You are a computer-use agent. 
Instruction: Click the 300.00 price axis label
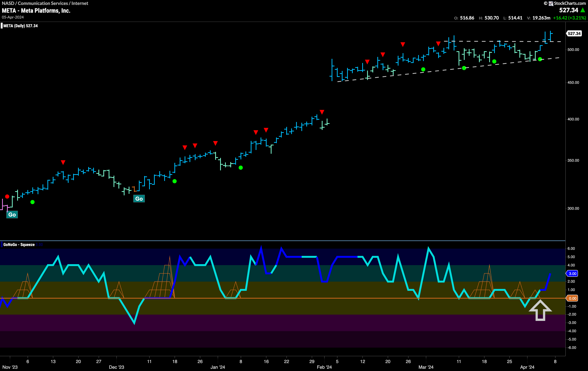point(573,208)
